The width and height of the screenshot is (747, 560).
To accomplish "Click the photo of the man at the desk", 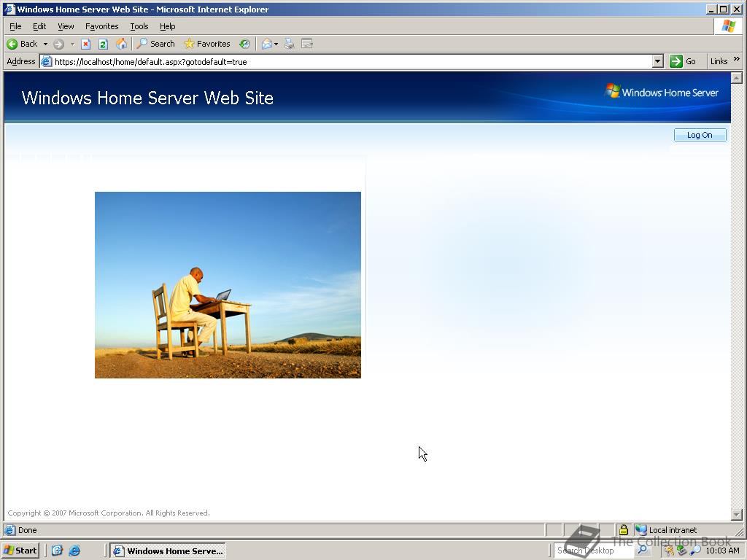I will tap(228, 285).
